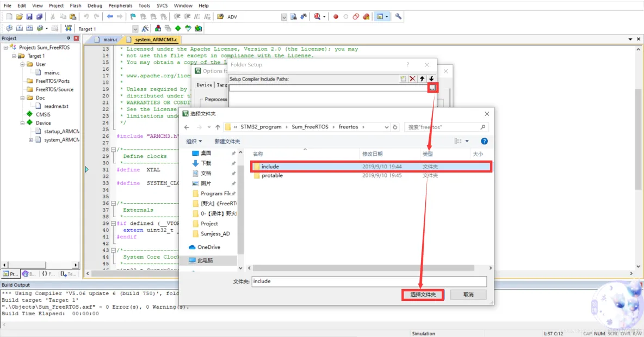Rebuild all target files
This screenshot has width=644, height=337.
(x=29, y=28)
